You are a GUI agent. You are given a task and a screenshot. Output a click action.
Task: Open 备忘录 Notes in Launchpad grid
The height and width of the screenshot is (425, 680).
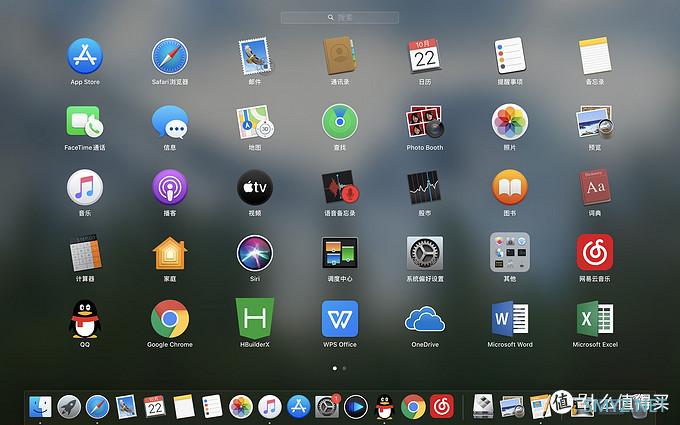pyautogui.click(x=595, y=56)
